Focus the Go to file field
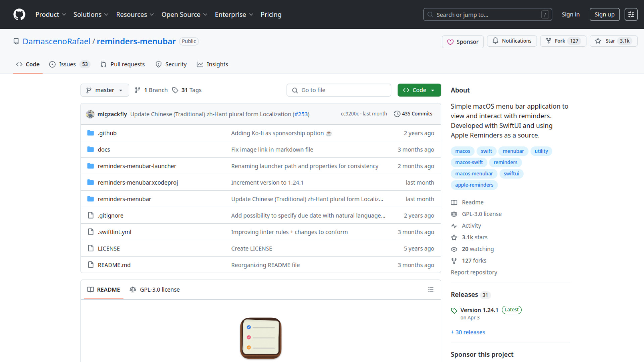Screen dimensions: 644x362 [x=339, y=90]
